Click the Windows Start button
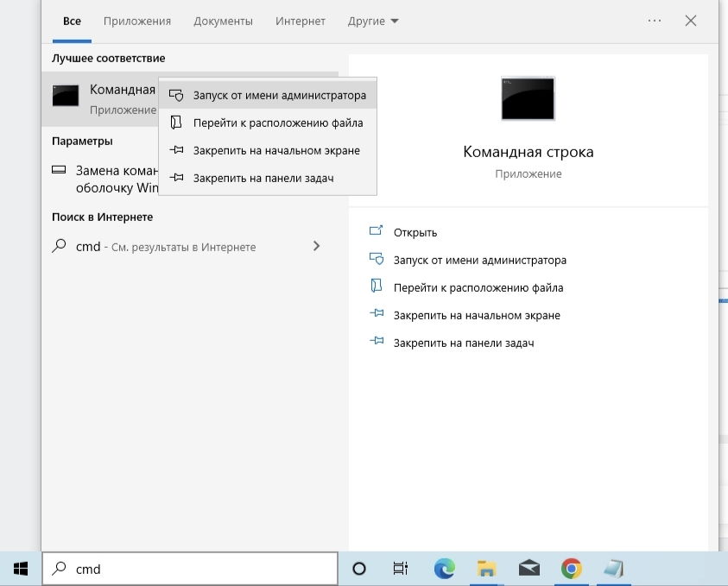 20,569
